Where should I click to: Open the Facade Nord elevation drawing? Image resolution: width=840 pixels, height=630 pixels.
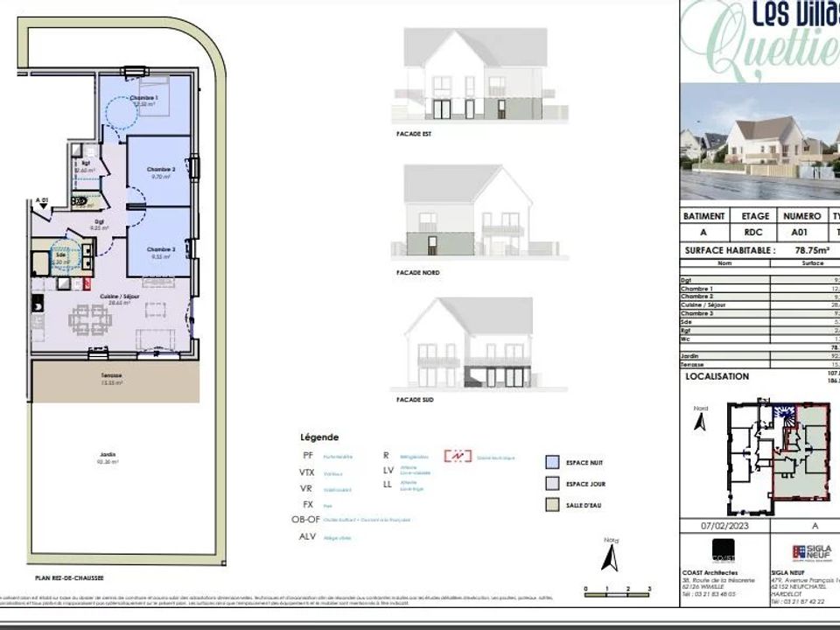point(479,212)
